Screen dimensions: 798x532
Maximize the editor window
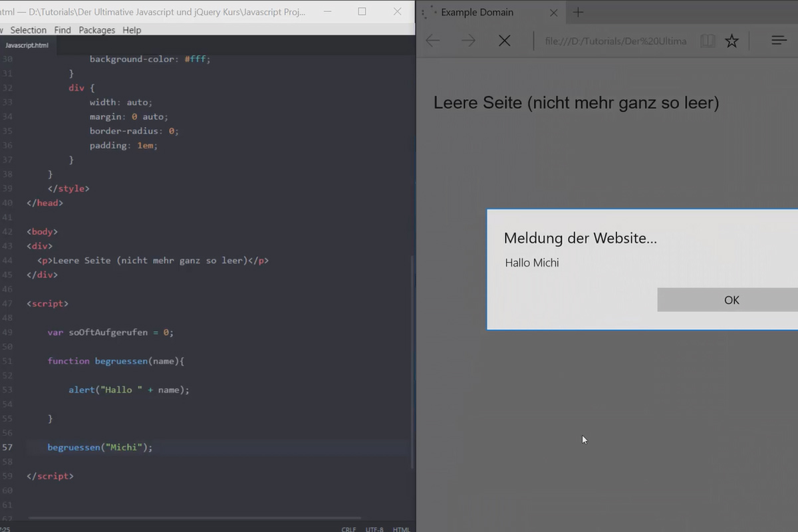point(362,11)
